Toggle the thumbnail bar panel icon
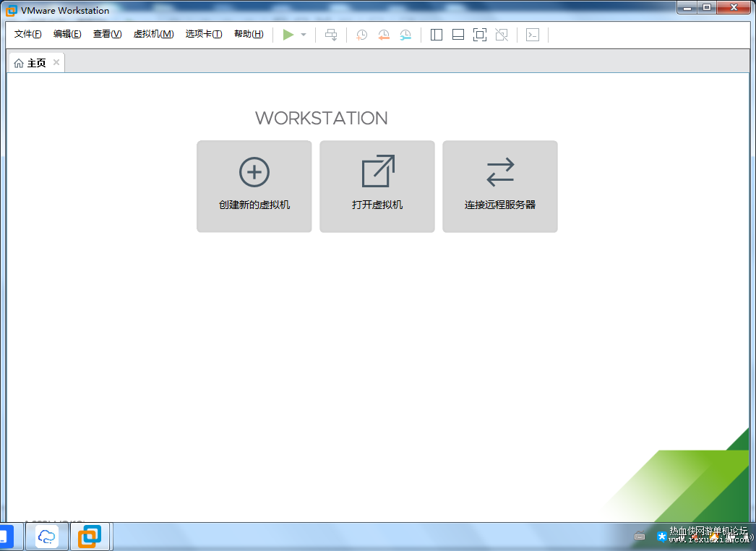 pyautogui.click(x=458, y=35)
